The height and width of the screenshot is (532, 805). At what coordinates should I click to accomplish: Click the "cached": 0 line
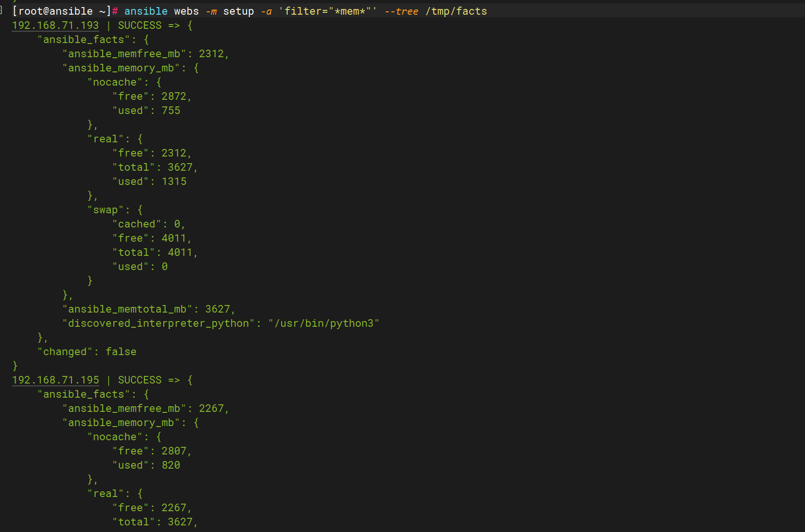[x=149, y=224]
